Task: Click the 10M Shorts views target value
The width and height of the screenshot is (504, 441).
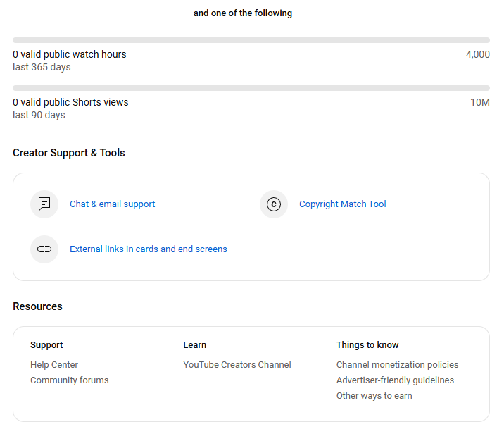Action: pos(479,102)
